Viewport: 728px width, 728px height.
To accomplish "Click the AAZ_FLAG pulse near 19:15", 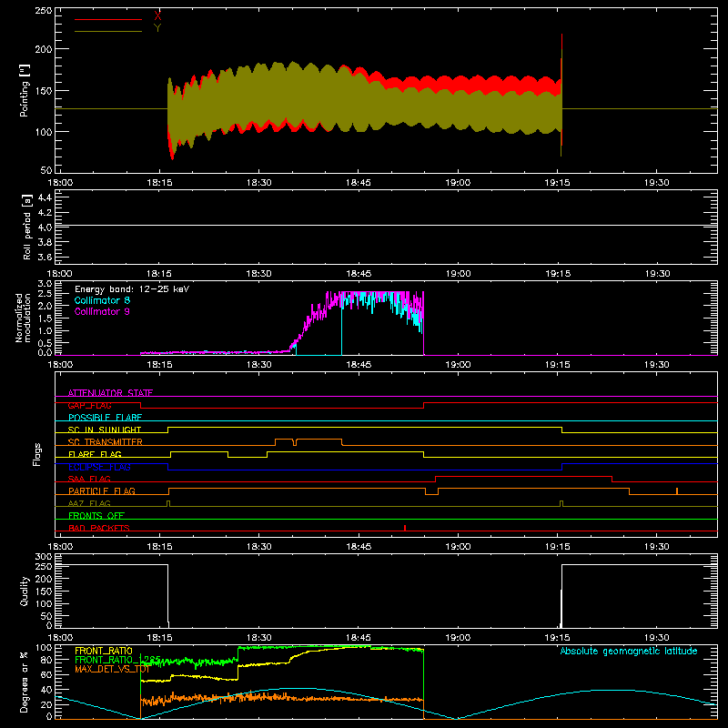I will tap(561, 503).
